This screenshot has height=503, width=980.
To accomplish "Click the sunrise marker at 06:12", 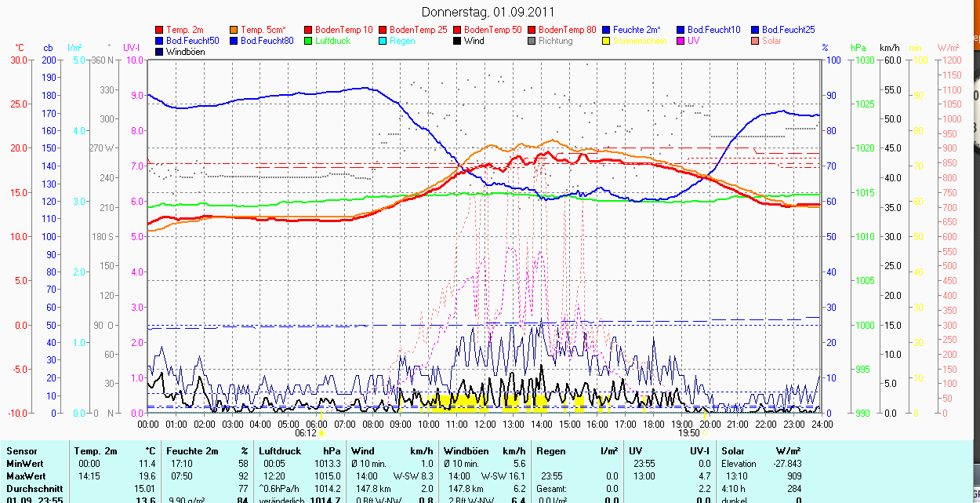I will coord(321,432).
